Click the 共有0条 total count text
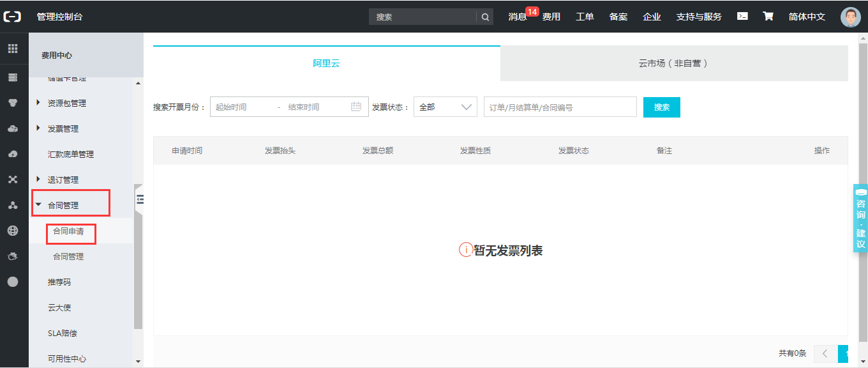868x368 pixels. coord(793,353)
